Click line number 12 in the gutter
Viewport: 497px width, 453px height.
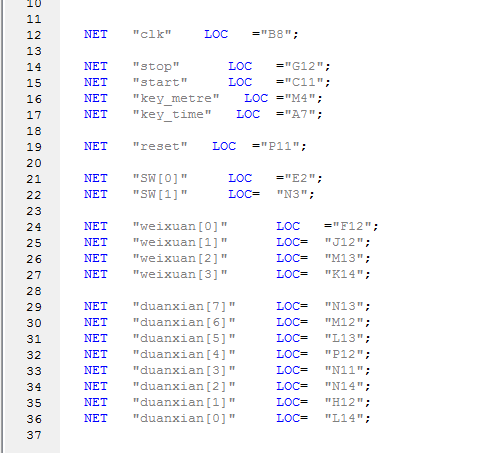click(34, 35)
